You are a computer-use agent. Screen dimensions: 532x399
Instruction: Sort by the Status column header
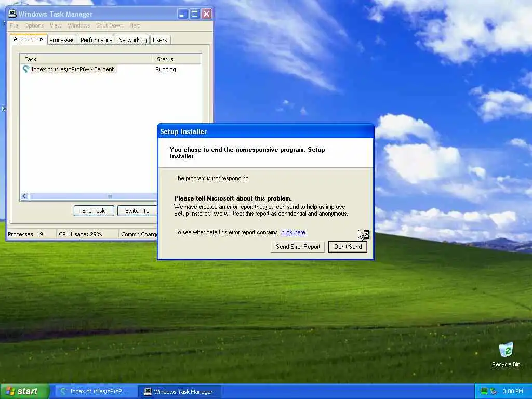coord(177,59)
